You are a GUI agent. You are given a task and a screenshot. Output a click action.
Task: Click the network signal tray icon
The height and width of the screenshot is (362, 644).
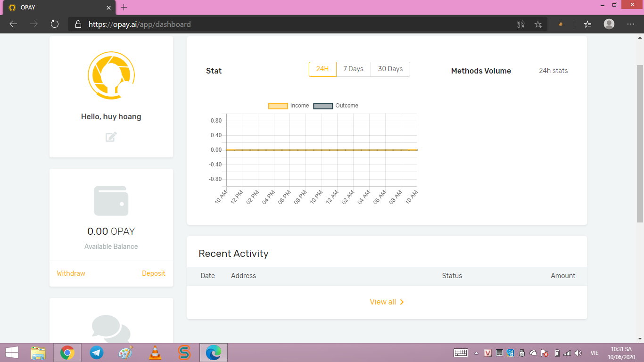567,353
